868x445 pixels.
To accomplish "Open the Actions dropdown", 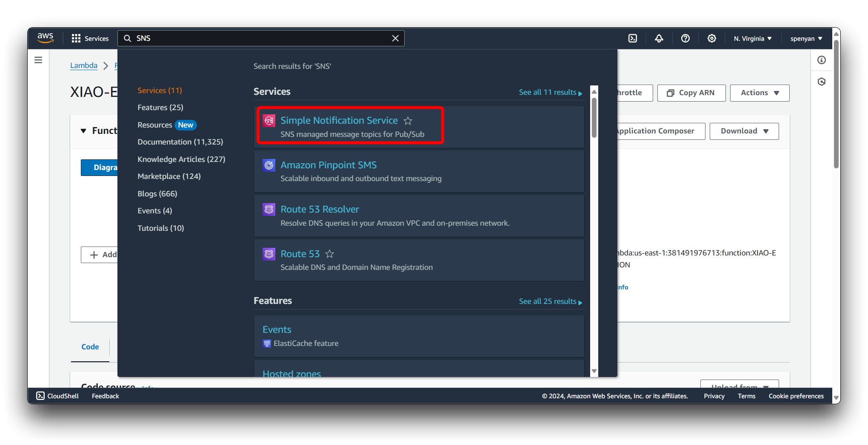I will (759, 93).
